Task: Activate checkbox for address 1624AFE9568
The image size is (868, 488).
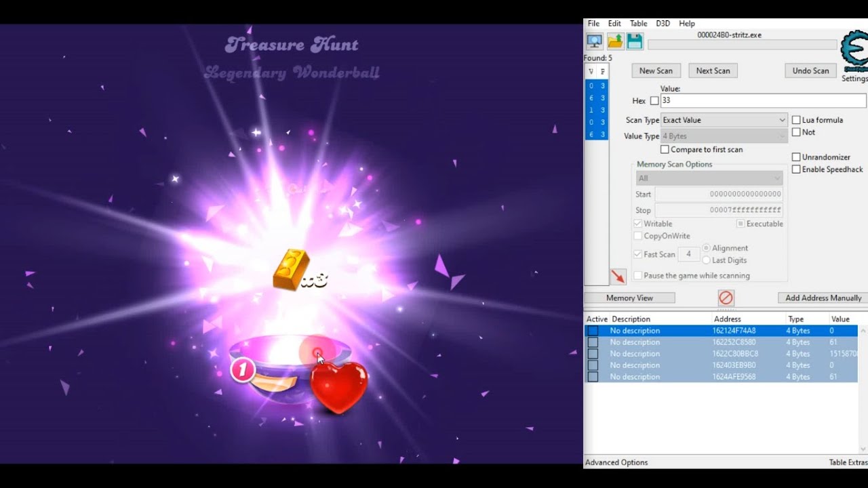Action: (x=593, y=377)
